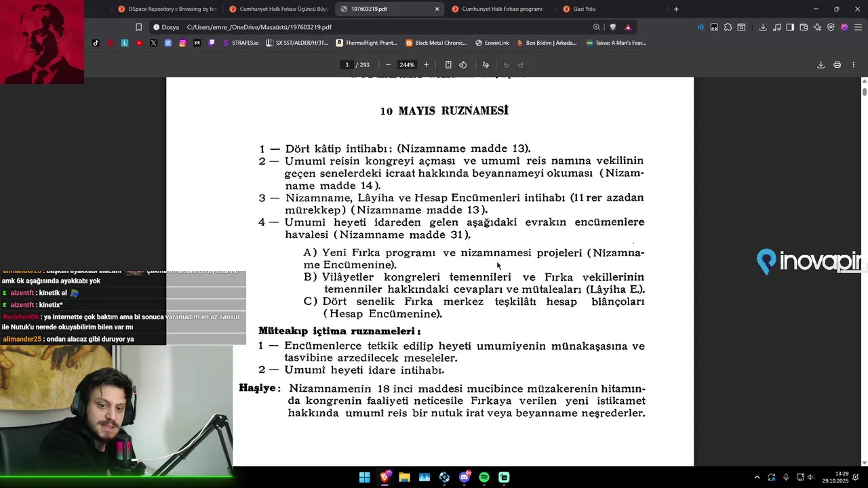Open the Twitch bookmark icon
This screenshot has width=868, height=488.
(x=212, y=43)
